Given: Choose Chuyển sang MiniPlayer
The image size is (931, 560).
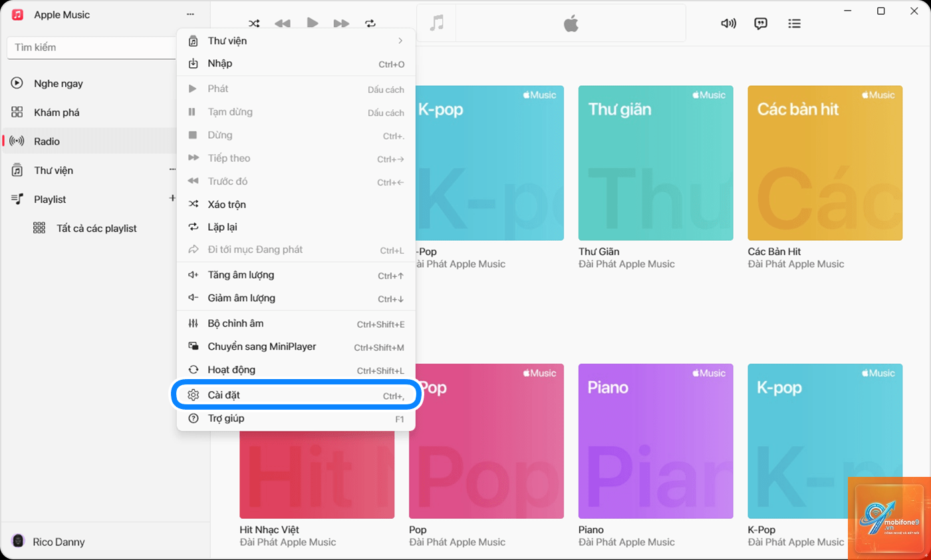Looking at the screenshot, I should tap(296, 347).
